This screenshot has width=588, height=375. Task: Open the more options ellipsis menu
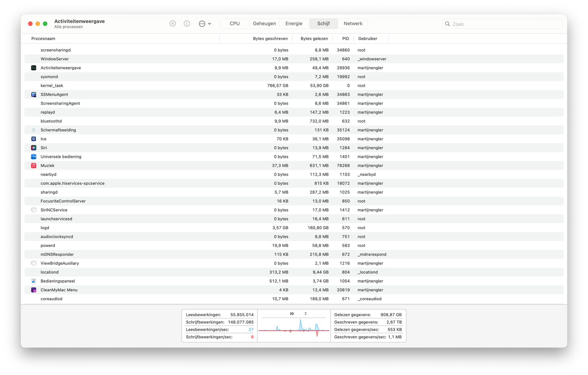click(x=205, y=24)
